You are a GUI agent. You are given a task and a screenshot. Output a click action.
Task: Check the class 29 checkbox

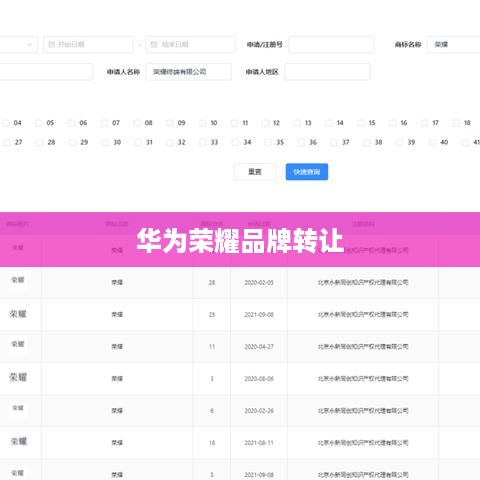pyautogui.click(x=72, y=142)
